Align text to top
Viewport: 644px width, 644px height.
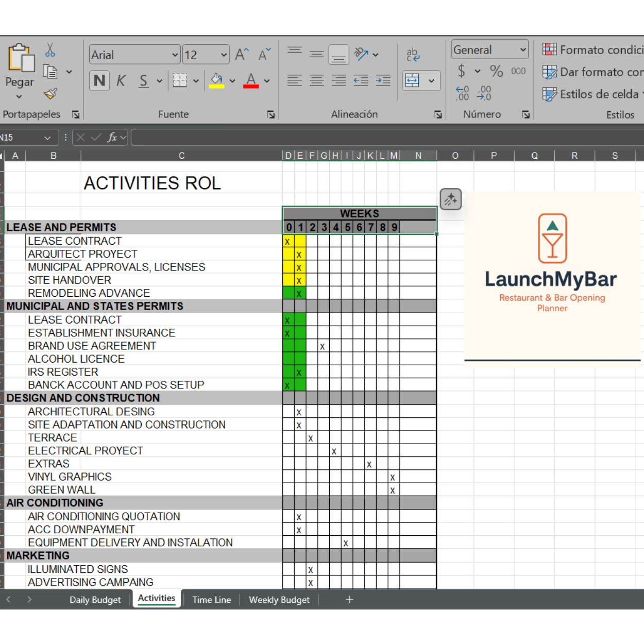point(295,51)
